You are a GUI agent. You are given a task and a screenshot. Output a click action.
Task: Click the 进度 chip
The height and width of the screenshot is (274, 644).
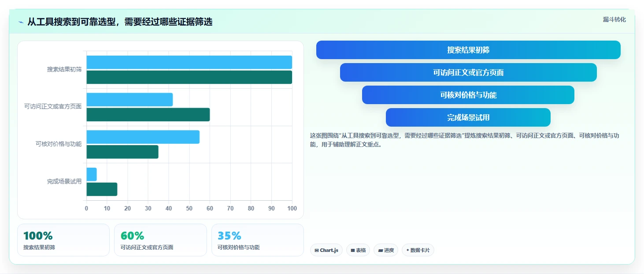386,250
